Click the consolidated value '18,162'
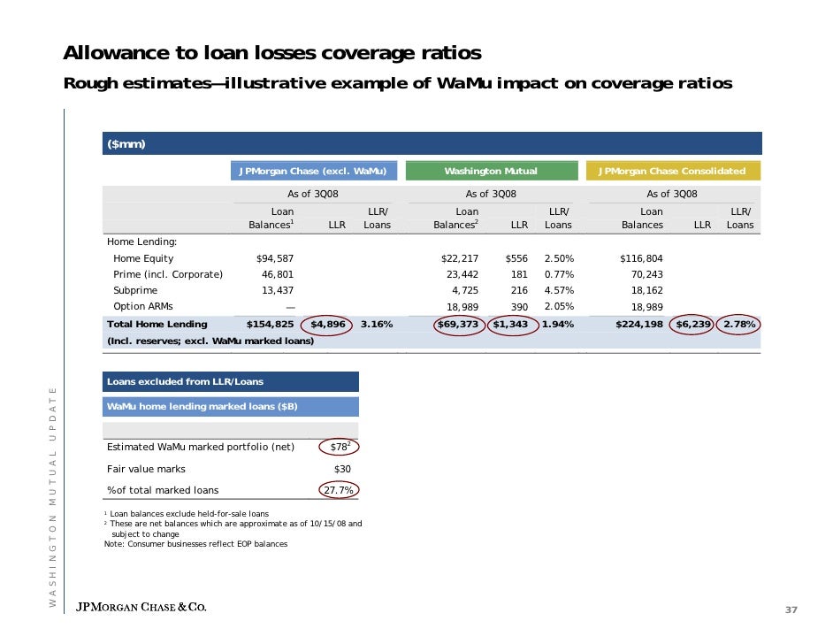The width and height of the screenshot is (833, 644). (x=647, y=290)
